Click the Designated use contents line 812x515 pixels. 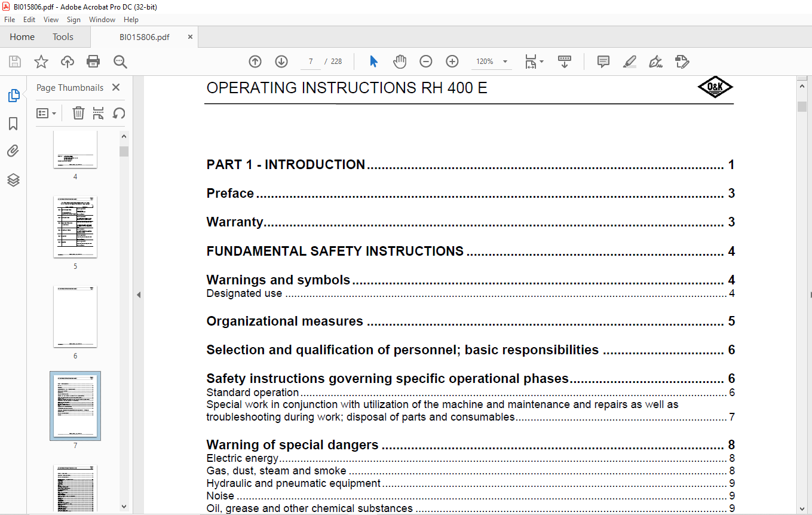pos(470,294)
